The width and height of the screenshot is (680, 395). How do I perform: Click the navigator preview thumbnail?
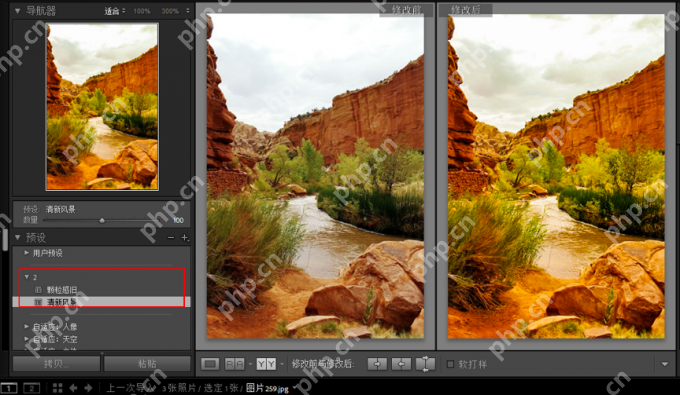click(x=102, y=107)
